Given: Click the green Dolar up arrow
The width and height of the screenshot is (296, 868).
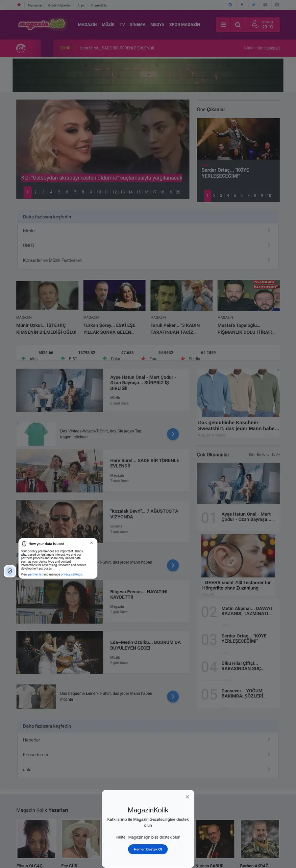Looking at the screenshot, I should pyautogui.click(x=105, y=358).
